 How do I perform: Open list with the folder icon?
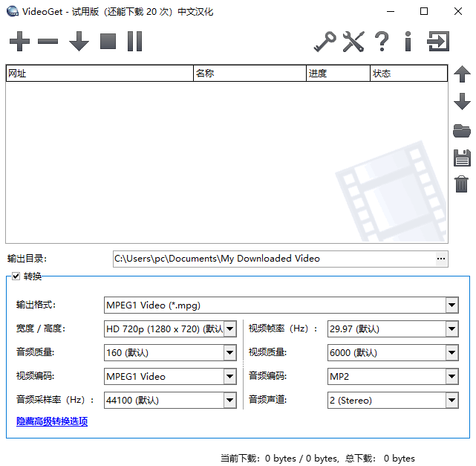click(462, 131)
